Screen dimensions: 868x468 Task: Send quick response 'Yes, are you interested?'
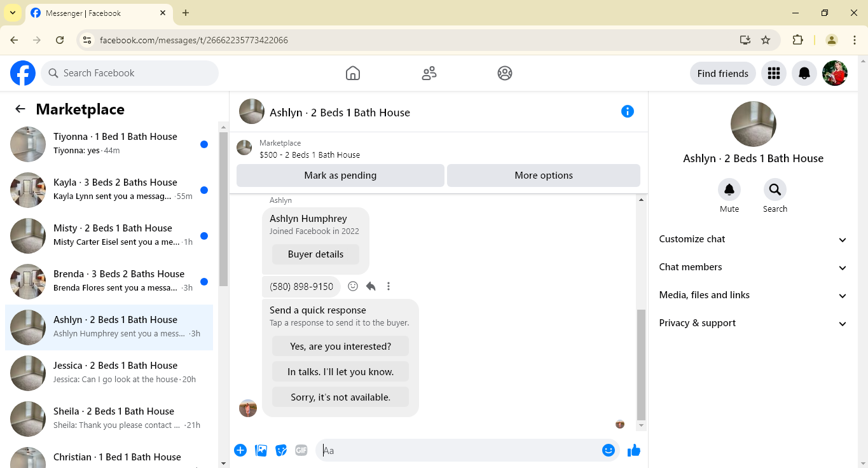[341, 347]
